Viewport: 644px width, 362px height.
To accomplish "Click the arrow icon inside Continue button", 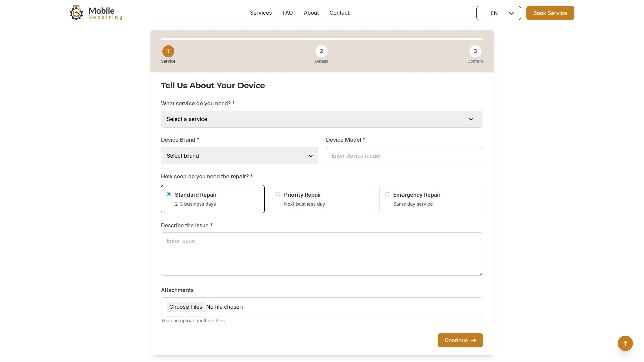I will (x=474, y=340).
